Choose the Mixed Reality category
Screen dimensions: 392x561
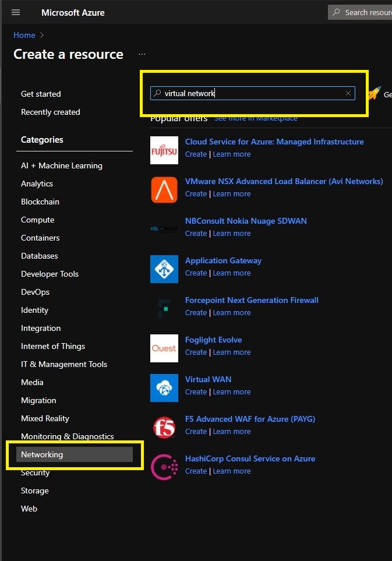click(x=45, y=419)
